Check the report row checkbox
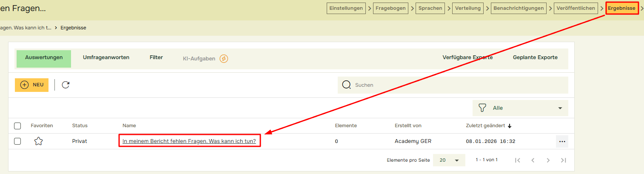Viewport: 644px width, 174px height. pyautogui.click(x=17, y=141)
